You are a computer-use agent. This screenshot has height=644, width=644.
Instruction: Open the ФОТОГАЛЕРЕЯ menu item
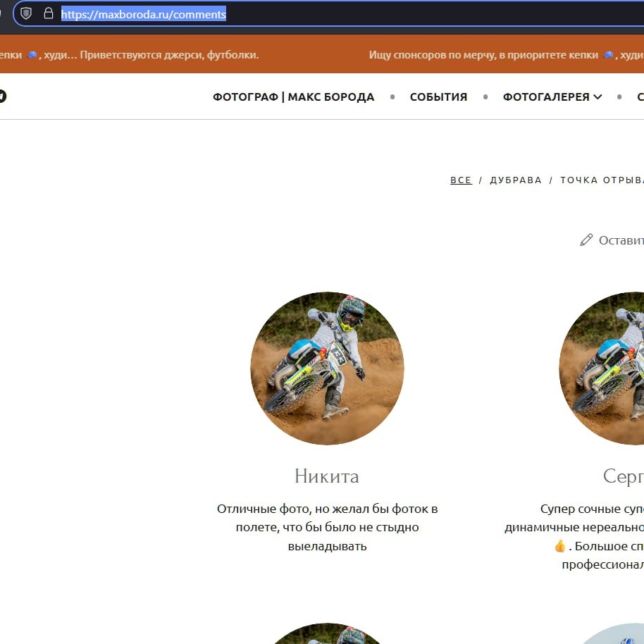(546, 97)
